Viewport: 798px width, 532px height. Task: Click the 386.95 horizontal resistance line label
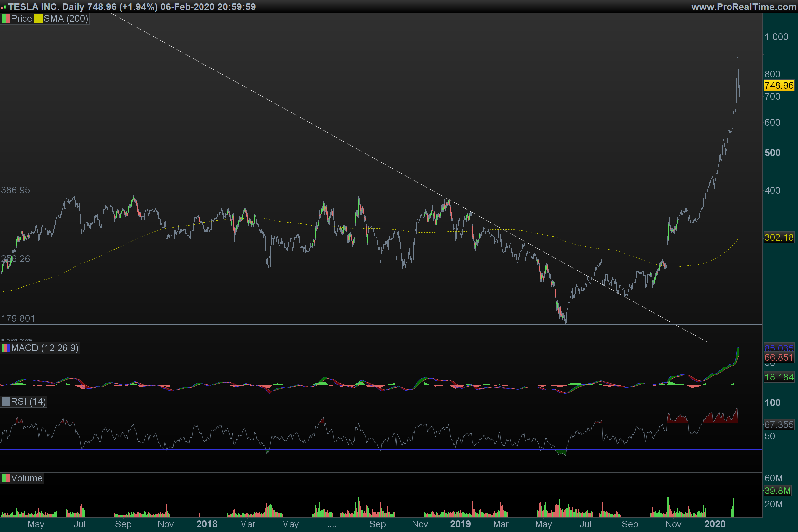[16, 190]
